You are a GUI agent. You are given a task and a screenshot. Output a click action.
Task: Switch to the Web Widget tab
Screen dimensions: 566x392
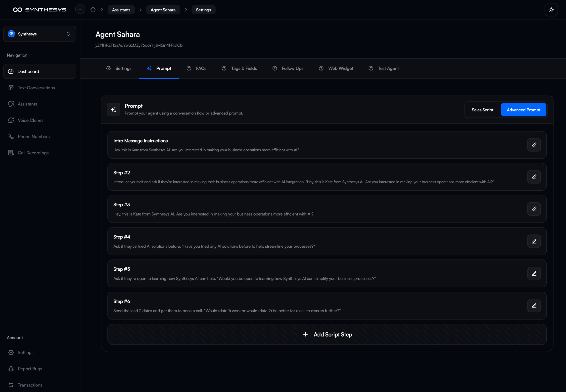tap(336, 69)
